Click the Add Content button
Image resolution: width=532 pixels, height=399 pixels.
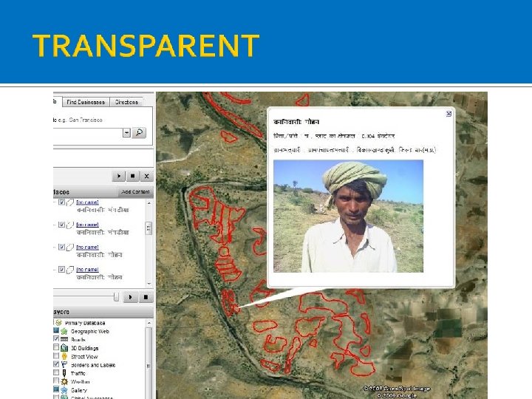tap(135, 191)
